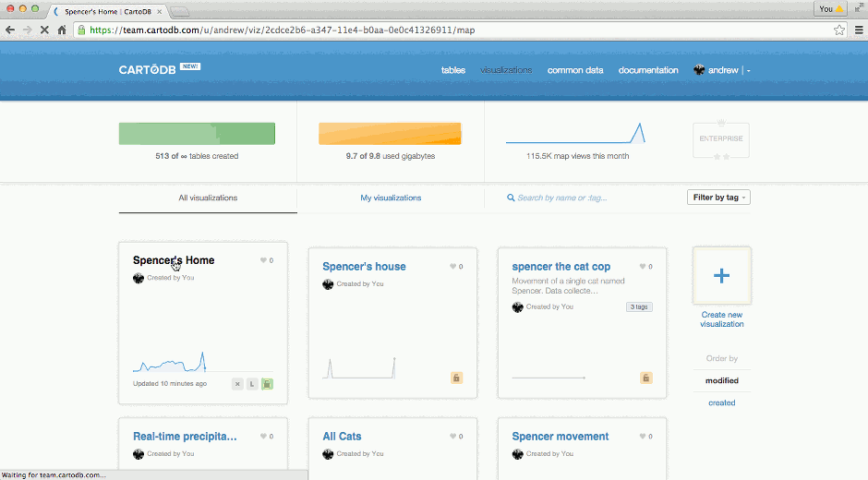Click '513 of ∞ tables created' text
Viewport: 868px width, 480px height.
(x=197, y=156)
